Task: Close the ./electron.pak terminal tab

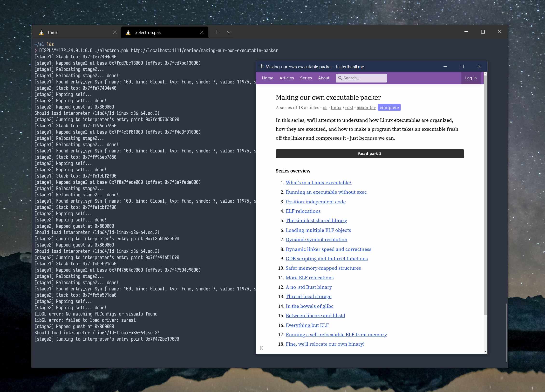Action: pyautogui.click(x=202, y=32)
